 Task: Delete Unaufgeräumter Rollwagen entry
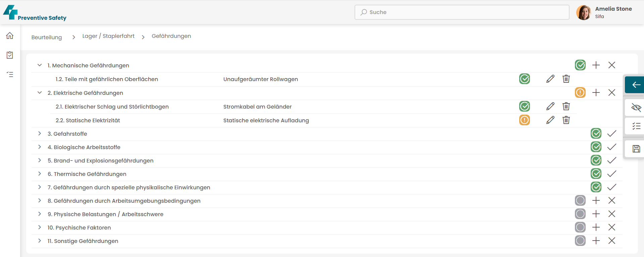coord(566,79)
